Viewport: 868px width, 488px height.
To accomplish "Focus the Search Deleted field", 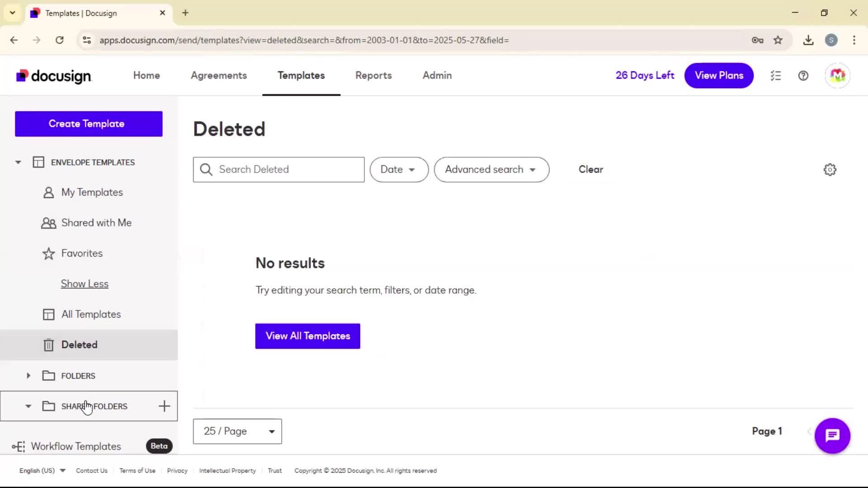I will click(278, 169).
